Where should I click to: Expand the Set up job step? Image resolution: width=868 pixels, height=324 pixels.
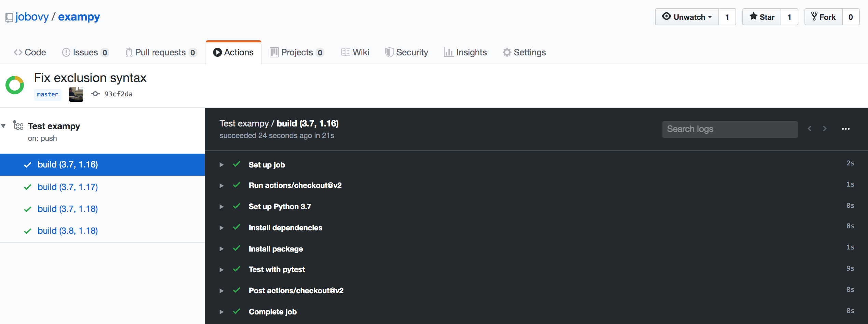pos(221,165)
